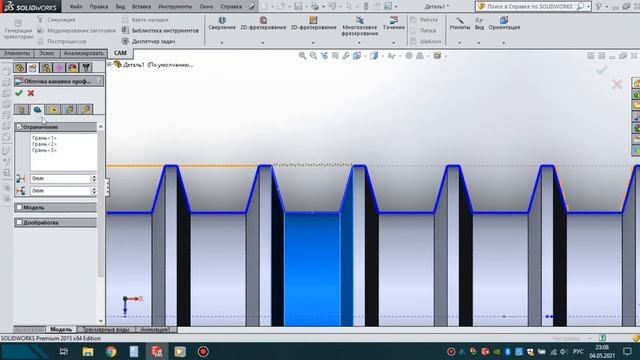Select Грань<2> in the list
This screenshot has height=360, width=640.
44,144
